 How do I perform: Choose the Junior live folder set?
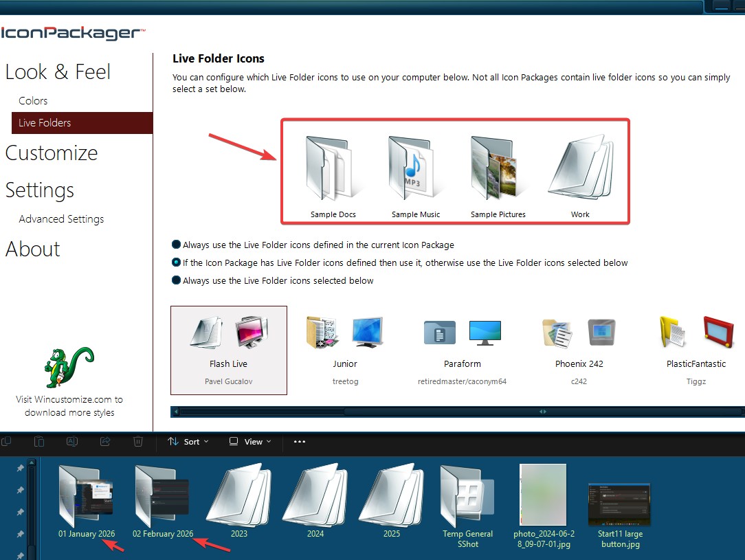coord(344,349)
